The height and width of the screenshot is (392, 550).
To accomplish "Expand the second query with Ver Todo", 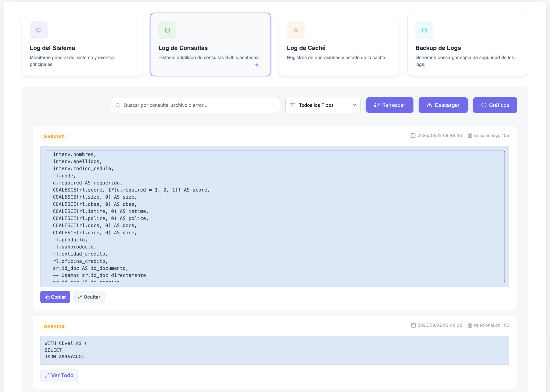I will point(59,375).
